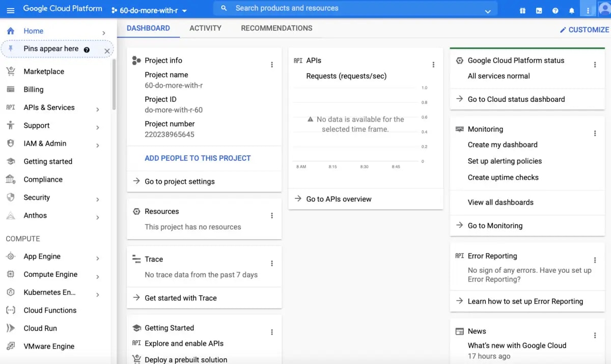The height and width of the screenshot is (364, 611).
Task: Click the Compliance building icon
Action: point(11,179)
